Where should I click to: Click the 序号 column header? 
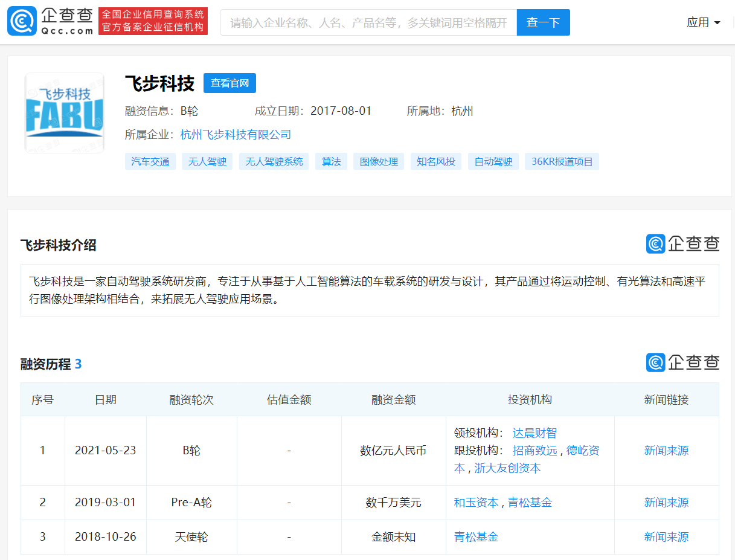pyautogui.click(x=43, y=400)
